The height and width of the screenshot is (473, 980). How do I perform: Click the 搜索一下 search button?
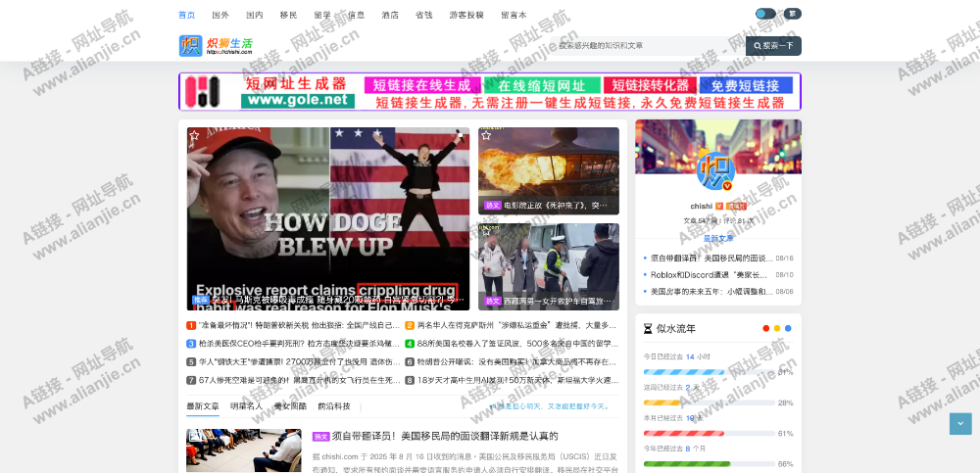click(x=773, y=46)
